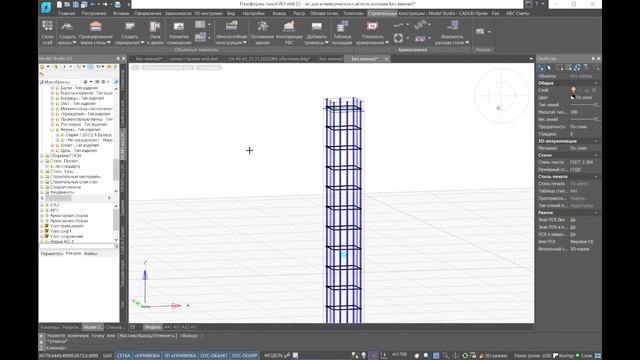Open the Окна и двери tool
Screen dimensions: 640x360
coord(155,32)
